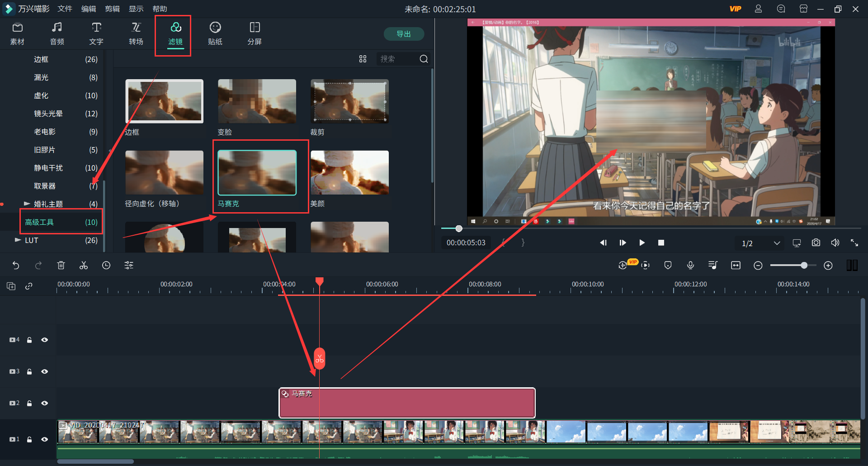Switch filter list to grid view

pyautogui.click(x=363, y=59)
